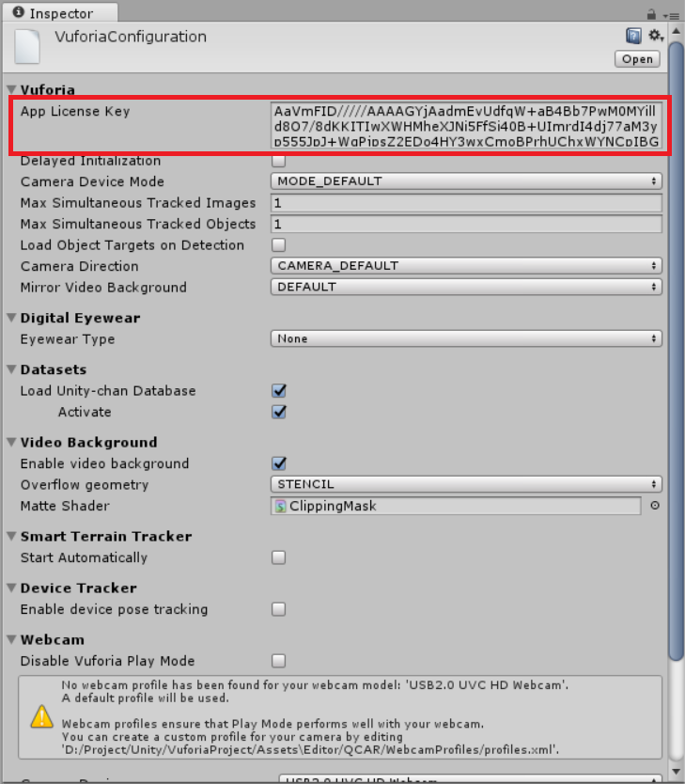Click the Enable device pose tracking label
The image size is (685, 784).
click(114, 609)
